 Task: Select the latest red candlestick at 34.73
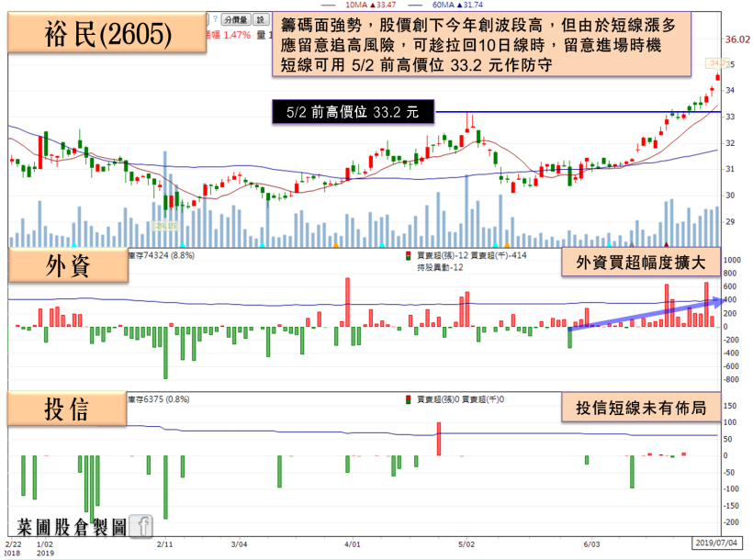click(x=717, y=77)
